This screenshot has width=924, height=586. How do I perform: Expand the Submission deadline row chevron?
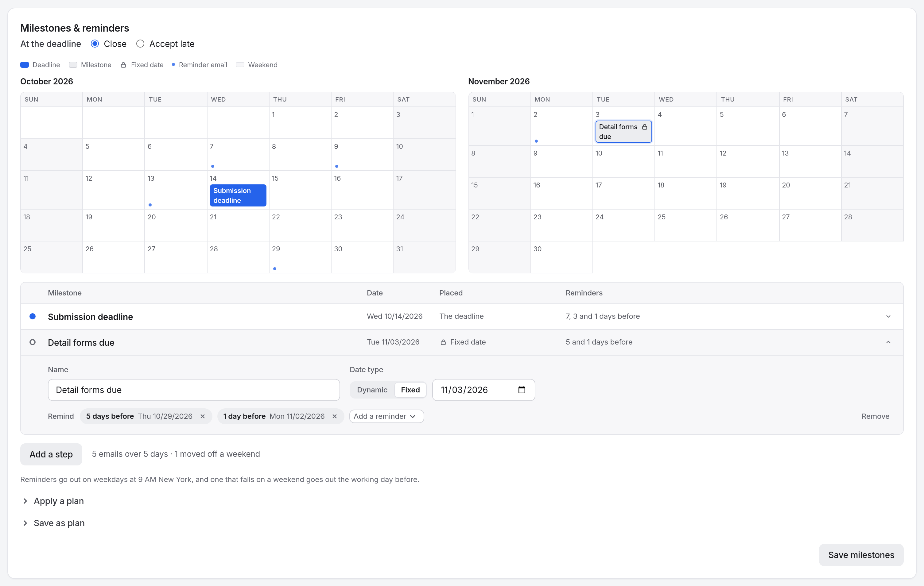click(888, 316)
